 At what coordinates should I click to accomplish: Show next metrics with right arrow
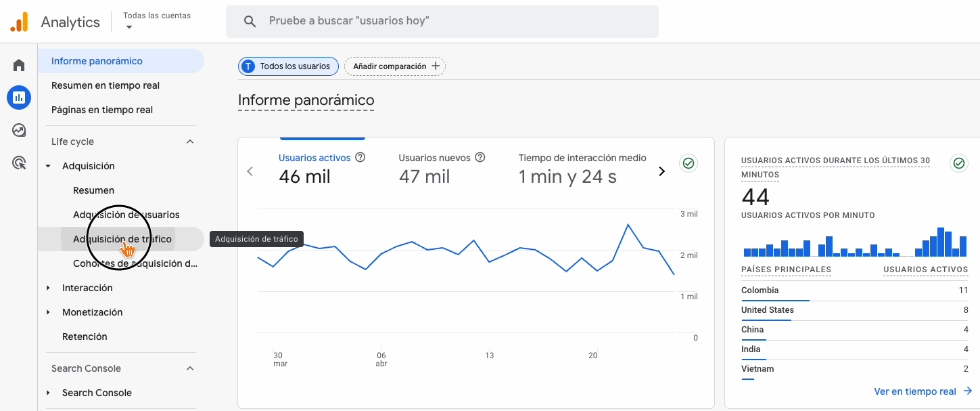point(662,171)
